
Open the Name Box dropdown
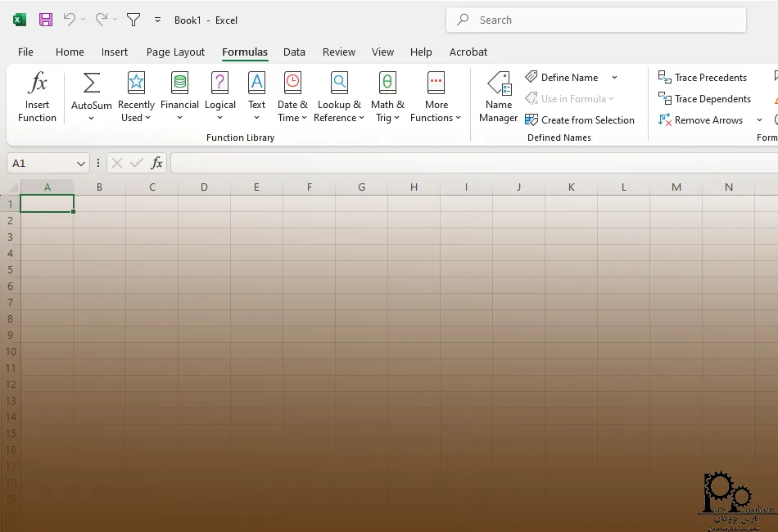[80, 164]
